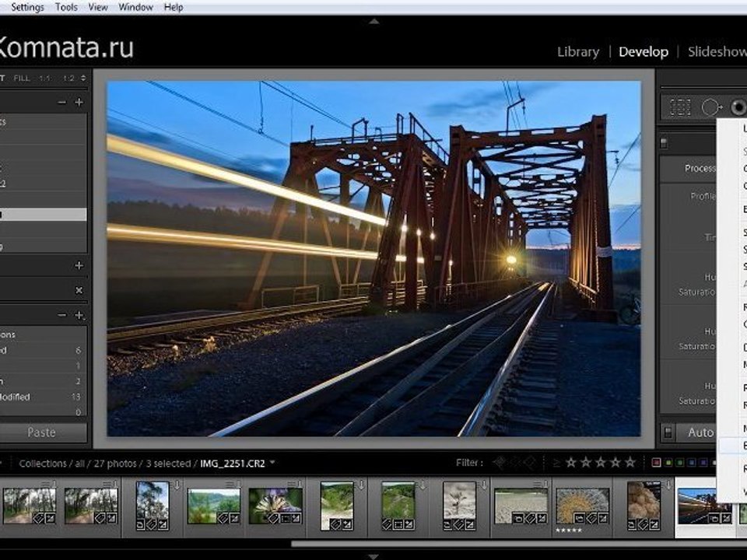This screenshot has width=747, height=560.
Task: Click the rotation badge on the tall trees thumbnail
Action: [x=141, y=525]
